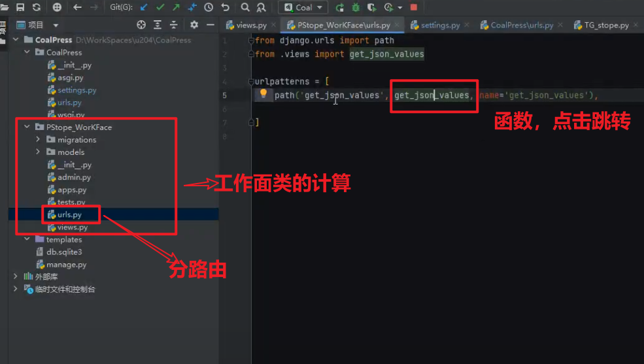Click get_json_values import on line 2
644x364 pixels.
click(x=386, y=54)
